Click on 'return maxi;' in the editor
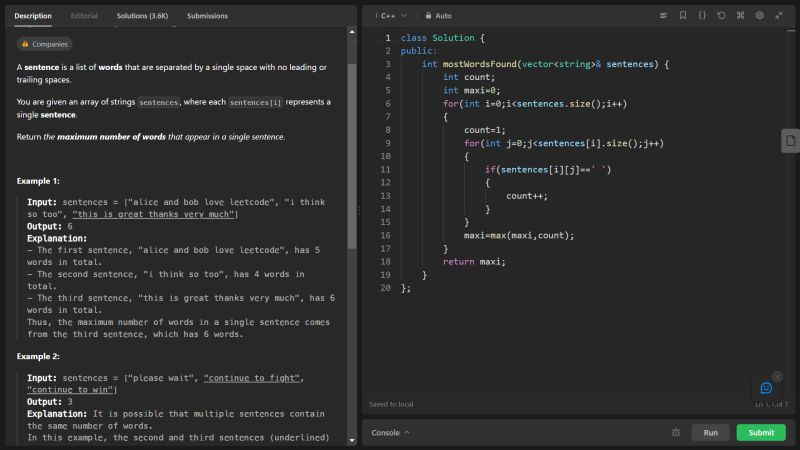The image size is (800, 450). pos(474,262)
